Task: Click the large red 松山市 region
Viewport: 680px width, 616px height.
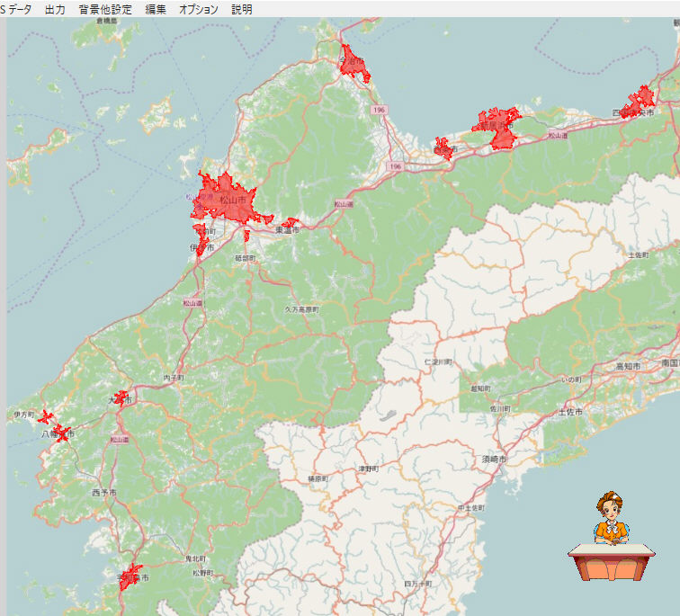Action: [227, 198]
